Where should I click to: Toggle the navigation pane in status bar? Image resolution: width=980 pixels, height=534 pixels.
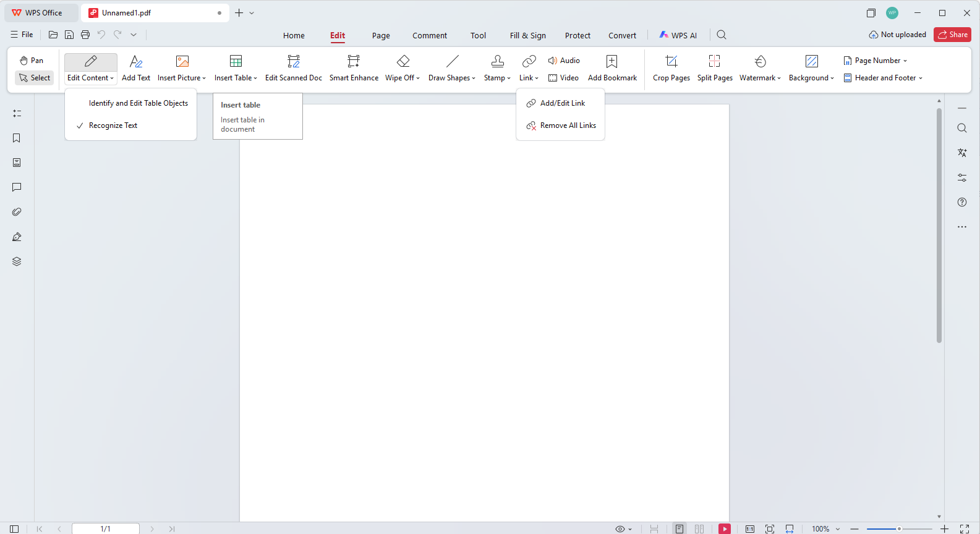(x=14, y=529)
